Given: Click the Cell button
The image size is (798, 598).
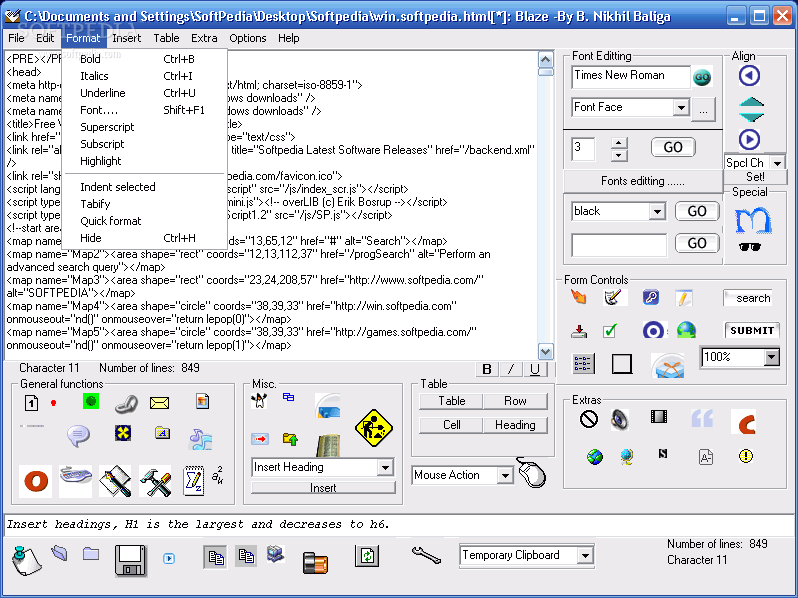Looking at the screenshot, I should tap(451, 425).
